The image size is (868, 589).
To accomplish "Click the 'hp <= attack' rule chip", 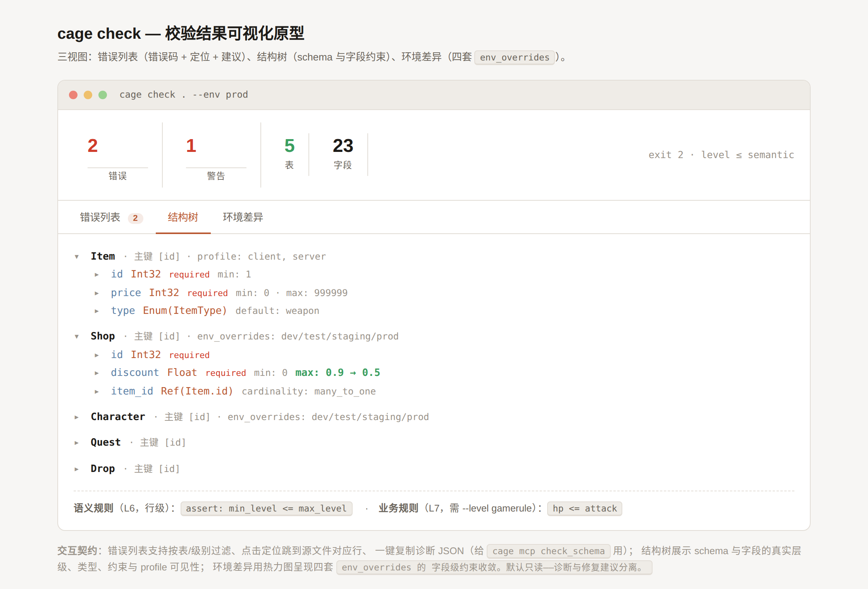I will tap(584, 508).
